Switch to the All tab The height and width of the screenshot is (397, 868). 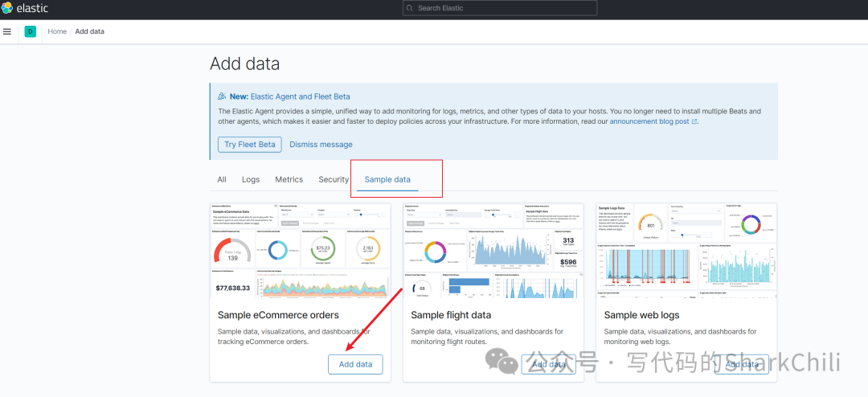pos(222,179)
